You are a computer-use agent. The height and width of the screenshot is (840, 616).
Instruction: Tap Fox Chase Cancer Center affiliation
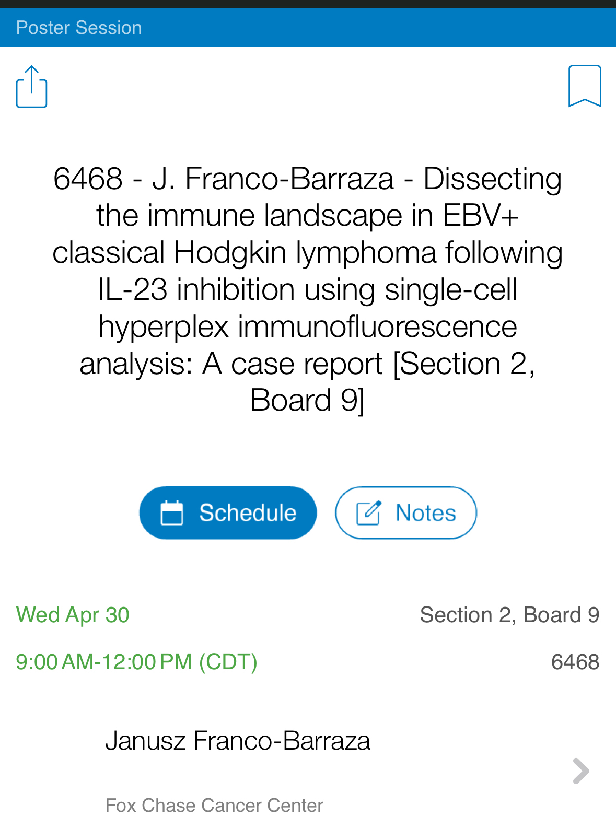coord(214,806)
